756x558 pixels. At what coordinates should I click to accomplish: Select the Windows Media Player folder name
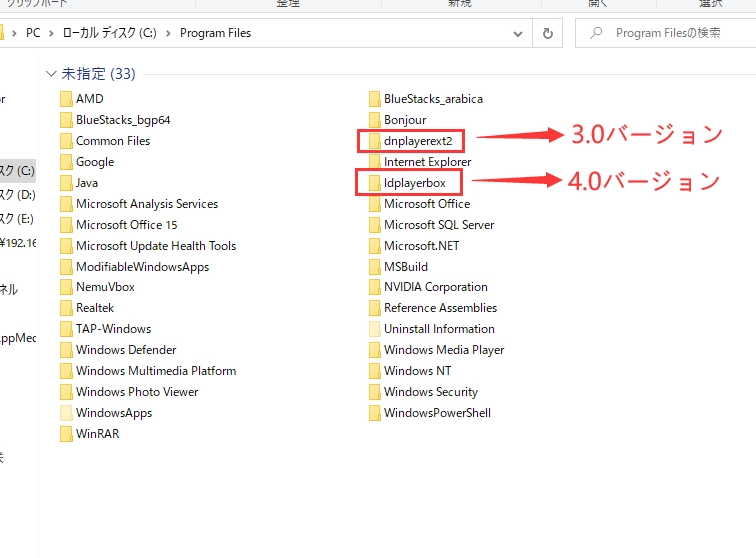click(444, 350)
